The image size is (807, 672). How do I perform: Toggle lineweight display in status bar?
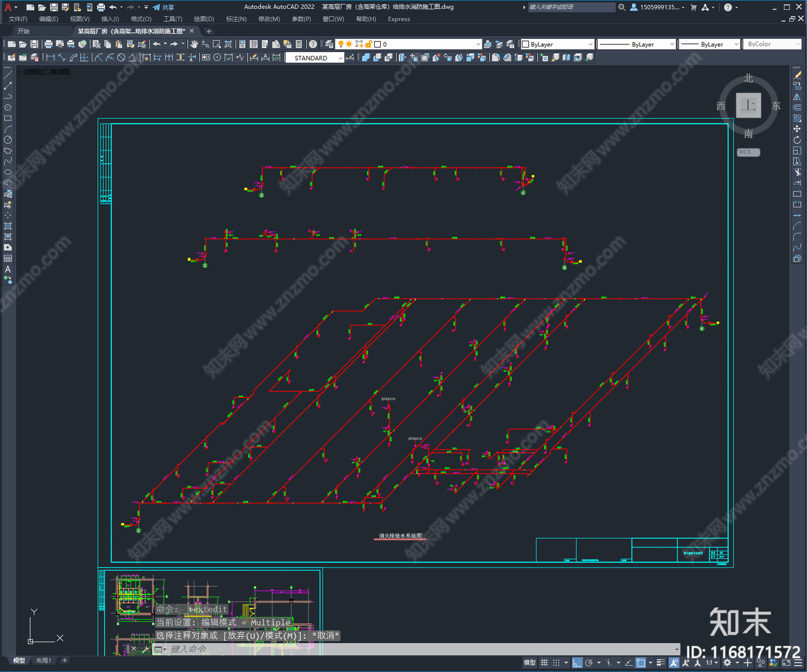661,662
